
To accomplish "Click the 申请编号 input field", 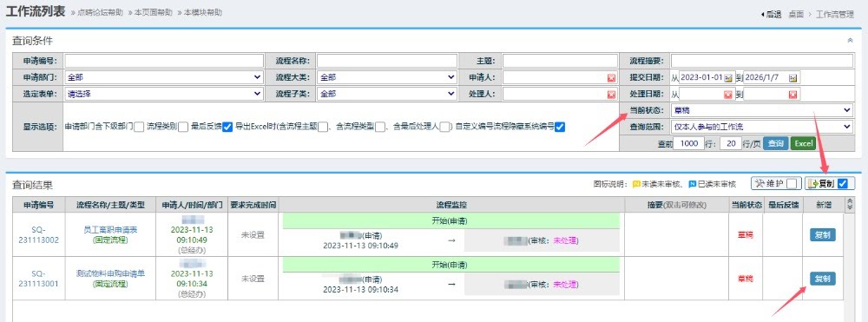I will 164,61.
